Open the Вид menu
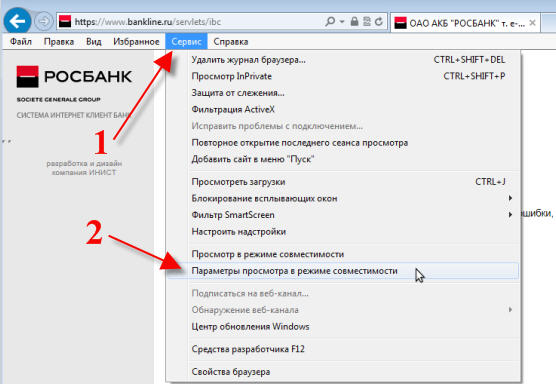This screenshot has height=384, width=556. [x=94, y=42]
